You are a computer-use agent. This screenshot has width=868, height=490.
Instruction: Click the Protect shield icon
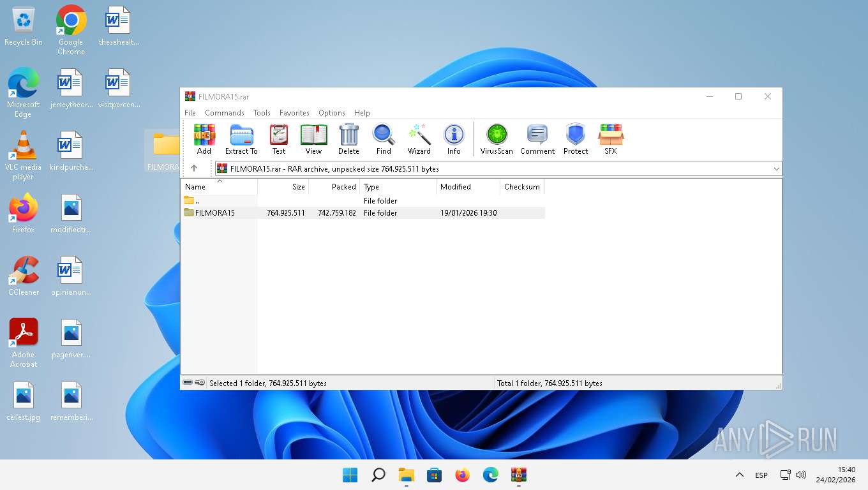pyautogui.click(x=576, y=139)
